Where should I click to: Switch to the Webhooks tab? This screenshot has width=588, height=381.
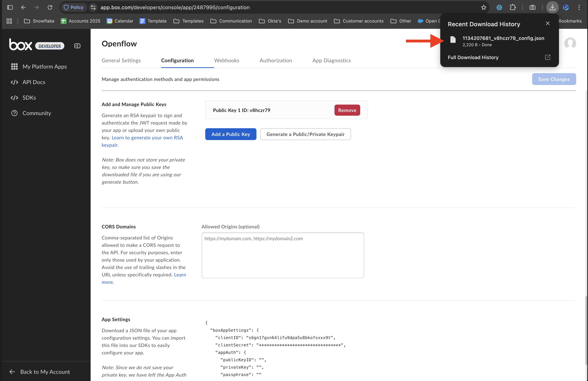pos(226,60)
